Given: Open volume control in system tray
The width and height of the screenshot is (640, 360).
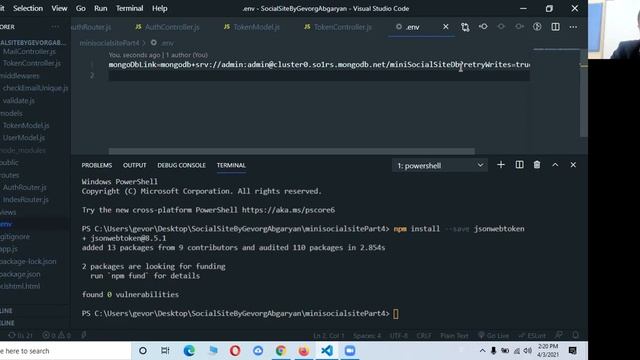Looking at the screenshot, I should 527,351.
